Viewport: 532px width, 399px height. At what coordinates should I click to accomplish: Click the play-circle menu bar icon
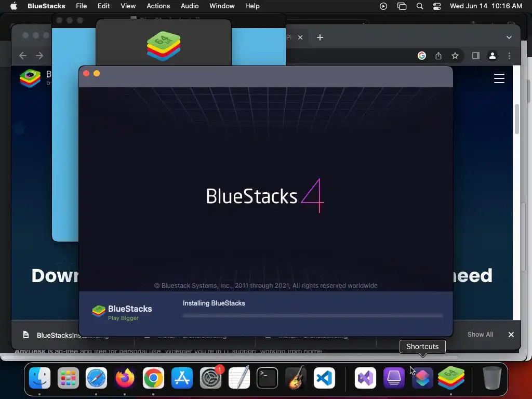383,6
